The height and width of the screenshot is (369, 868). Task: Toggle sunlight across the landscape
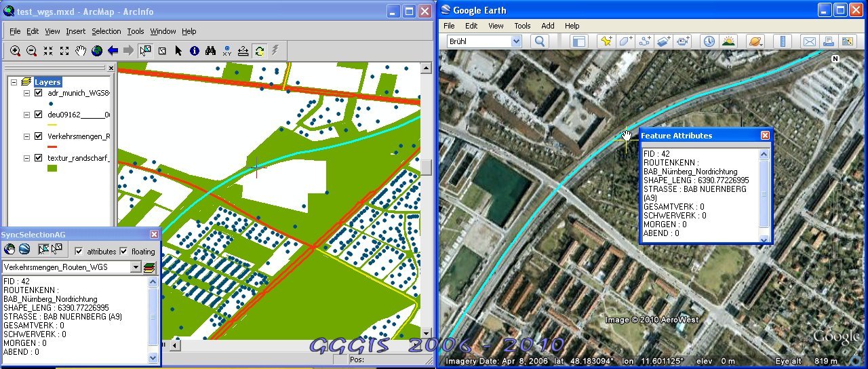(728, 41)
